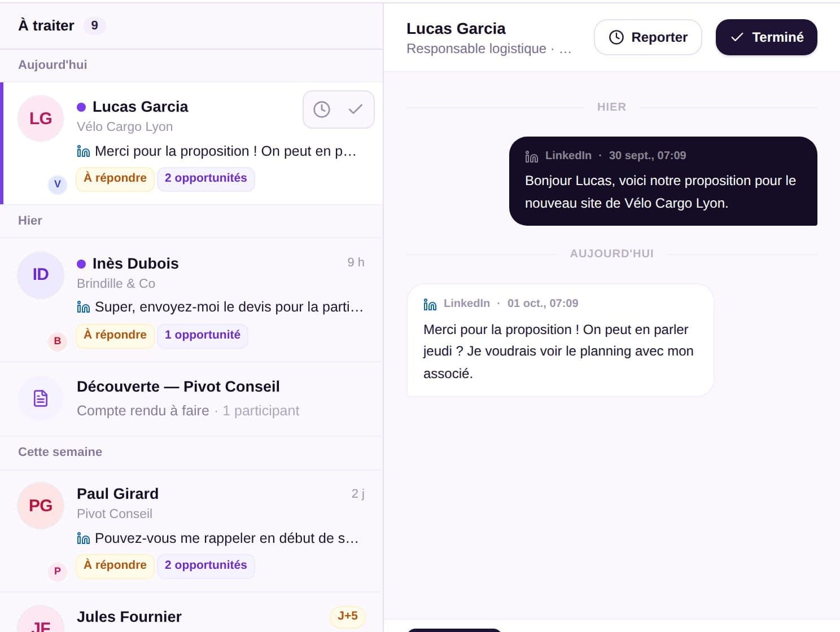Click the unread dot beside Inès Dubois
Image resolution: width=840 pixels, height=632 pixels.
pyautogui.click(x=81, y=264)
